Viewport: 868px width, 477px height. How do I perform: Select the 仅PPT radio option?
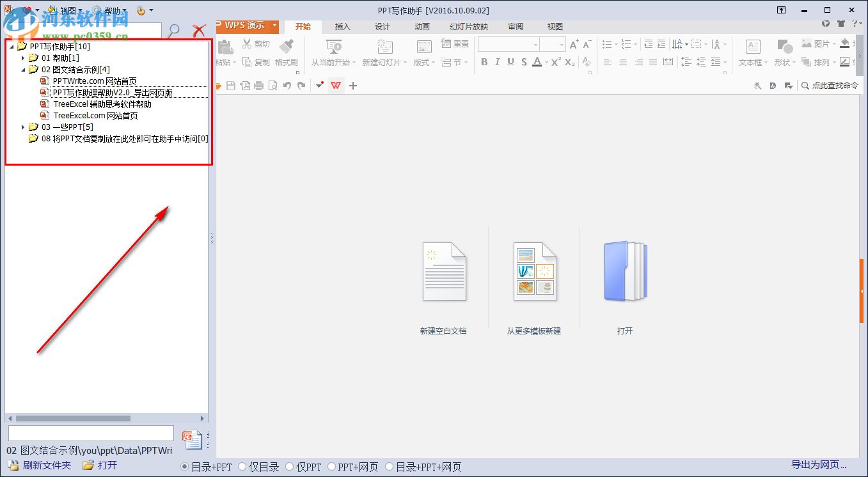click(x=290, y=467)
